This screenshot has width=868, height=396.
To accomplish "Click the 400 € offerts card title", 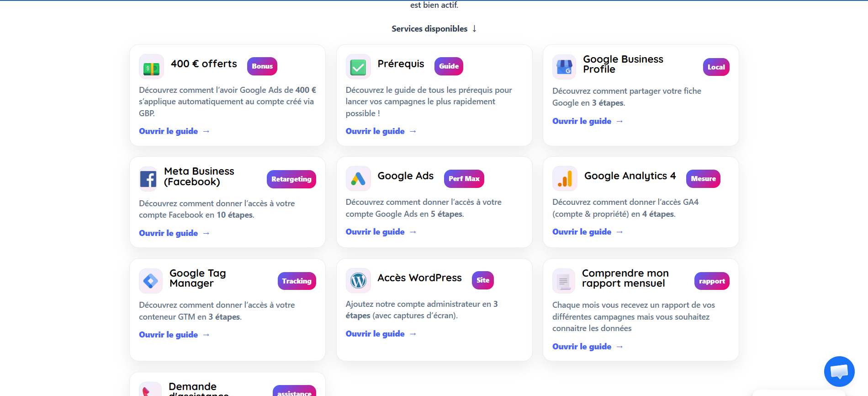I will pos(204,64).
